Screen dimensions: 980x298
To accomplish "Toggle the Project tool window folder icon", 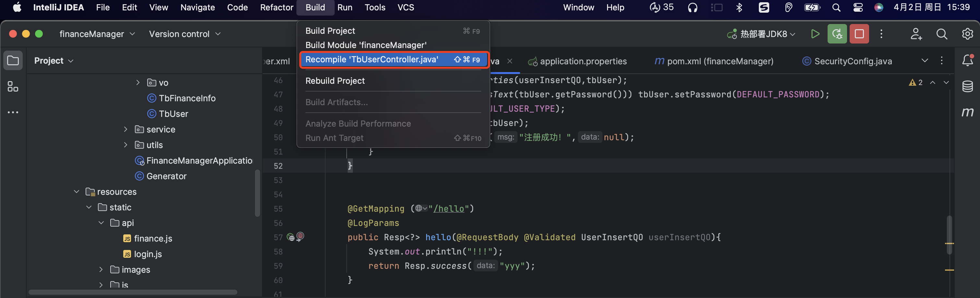I will coord(13,60).
